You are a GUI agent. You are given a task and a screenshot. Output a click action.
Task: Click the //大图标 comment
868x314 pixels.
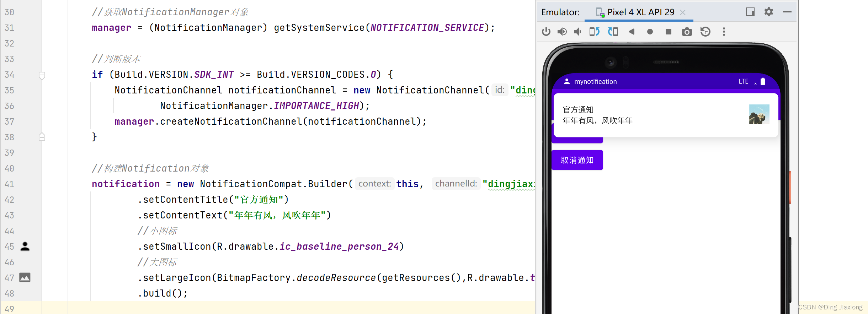pos(158,262)
